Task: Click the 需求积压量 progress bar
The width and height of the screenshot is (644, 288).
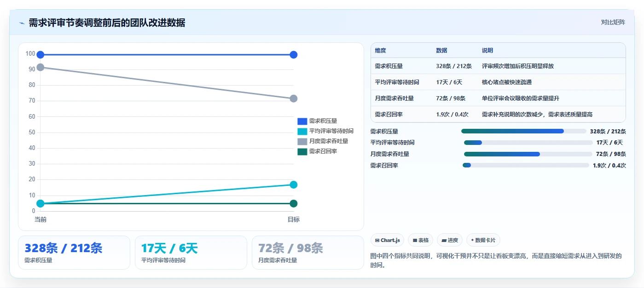Action: [524, 131]
